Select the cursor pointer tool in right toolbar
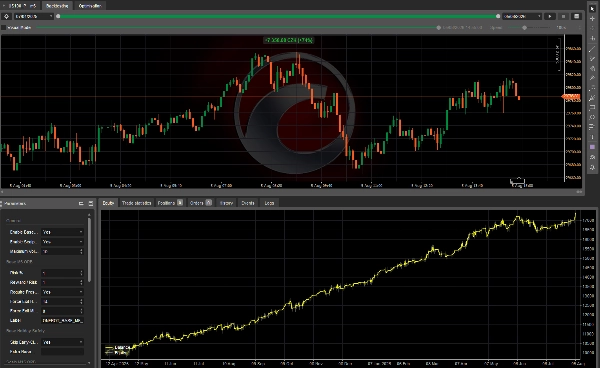The width and height of the screenshot is (600, 368). point(592,8)
